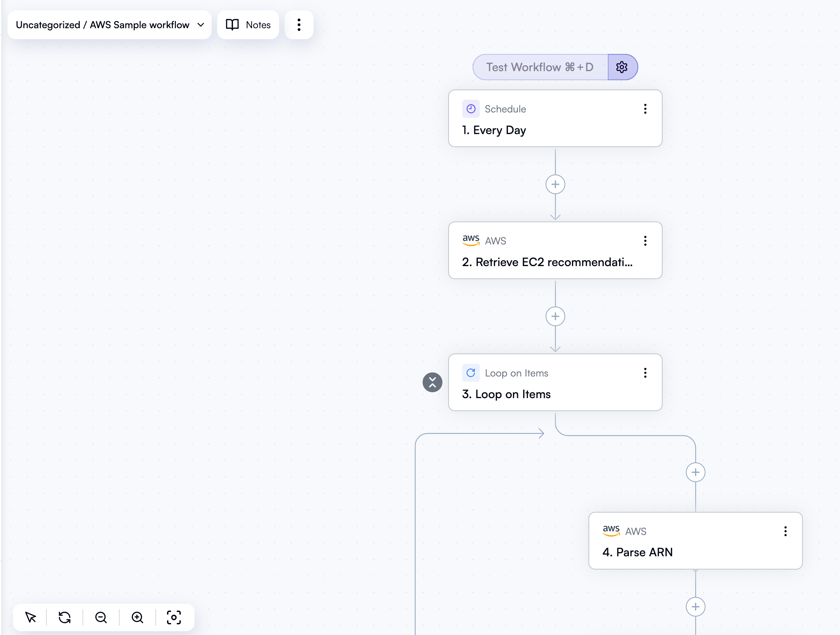Zoom out using the magnifier icon

click(101, 617)
